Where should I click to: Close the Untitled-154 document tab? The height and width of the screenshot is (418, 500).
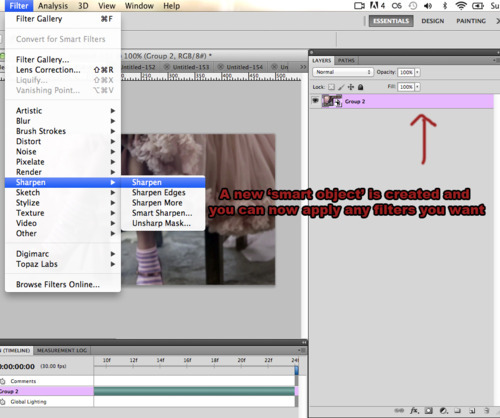(x=220, y=67)
